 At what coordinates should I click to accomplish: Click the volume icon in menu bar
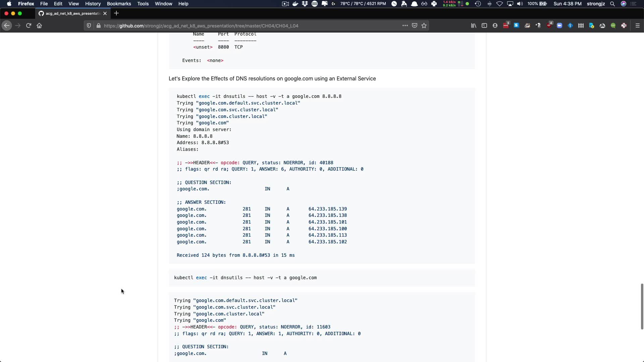tap(520, 4)
